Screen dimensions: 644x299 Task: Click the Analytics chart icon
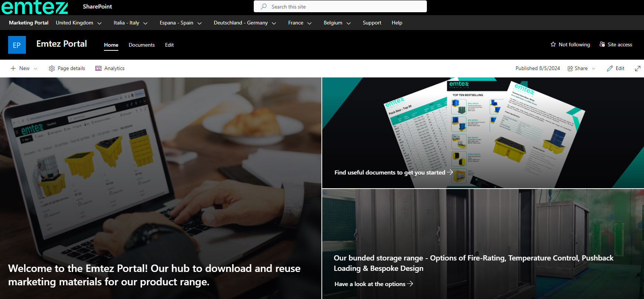[98, 69]
